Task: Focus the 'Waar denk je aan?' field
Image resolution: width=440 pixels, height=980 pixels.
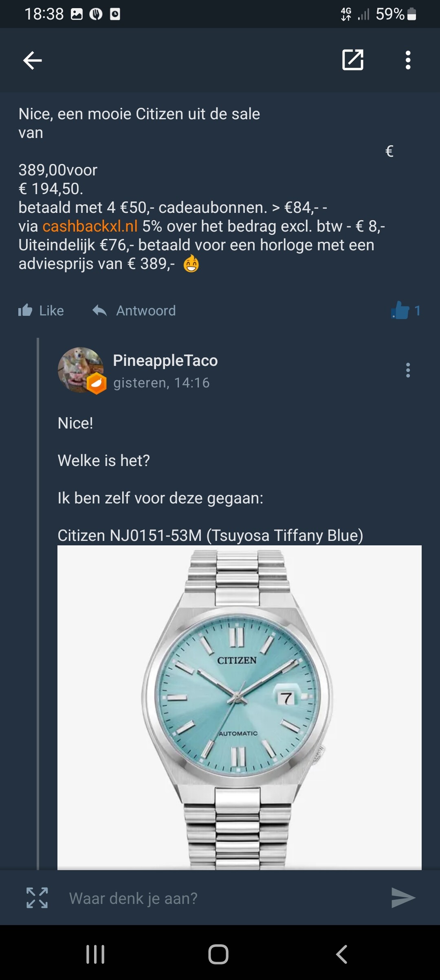Action: pos(220,898)
